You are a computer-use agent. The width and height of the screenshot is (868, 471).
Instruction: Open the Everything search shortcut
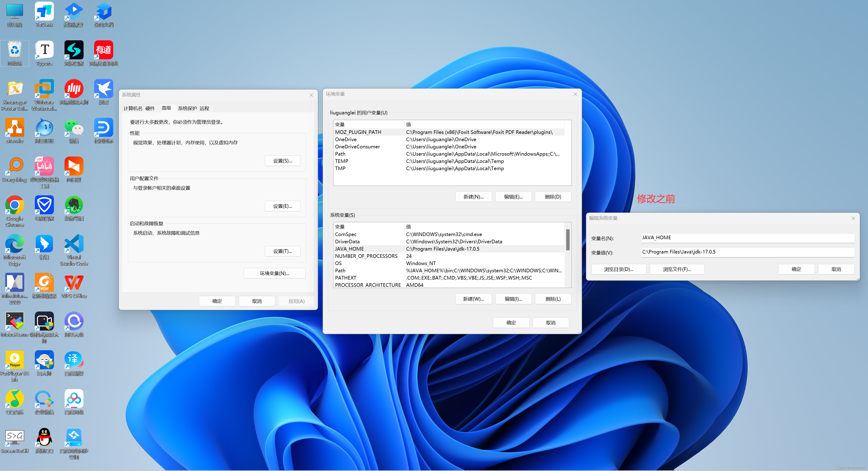[14, 170]
